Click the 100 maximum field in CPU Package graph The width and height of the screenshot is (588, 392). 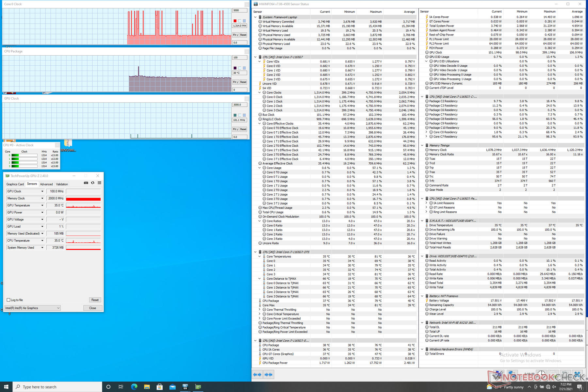point(239,57)
